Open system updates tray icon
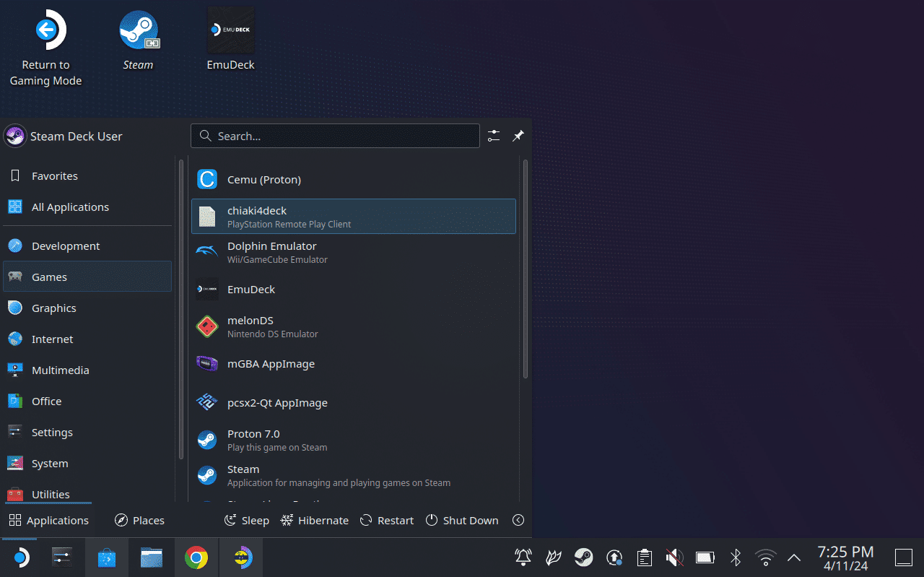This screenshot has height=577, width=924. pyautogui.click(x=614, y=558)
